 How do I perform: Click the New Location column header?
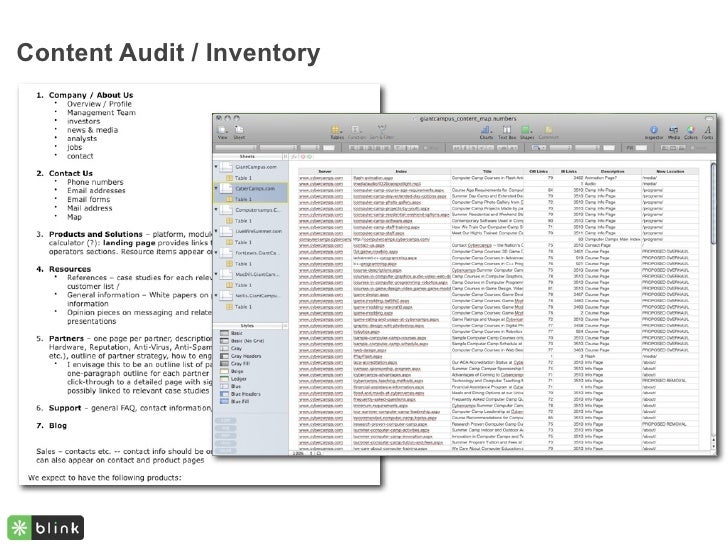click(670, 171)
